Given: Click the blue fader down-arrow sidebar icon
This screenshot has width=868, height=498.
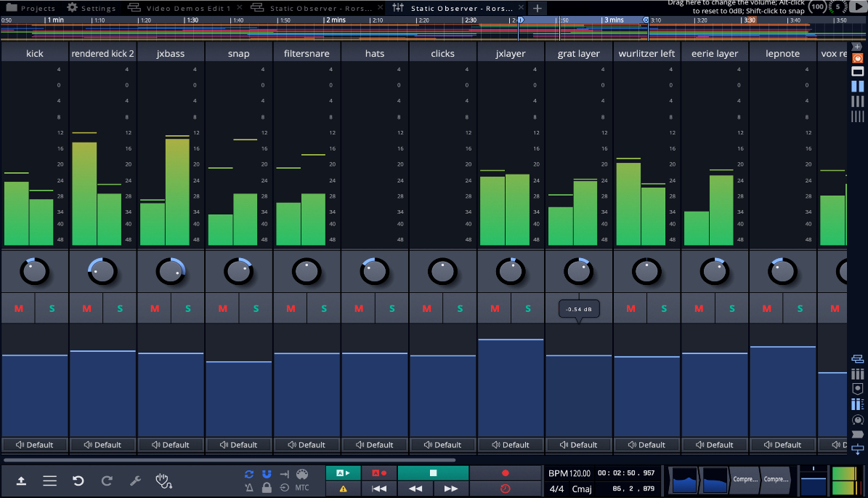Looking at the screenshot, I should coord(858,449).
